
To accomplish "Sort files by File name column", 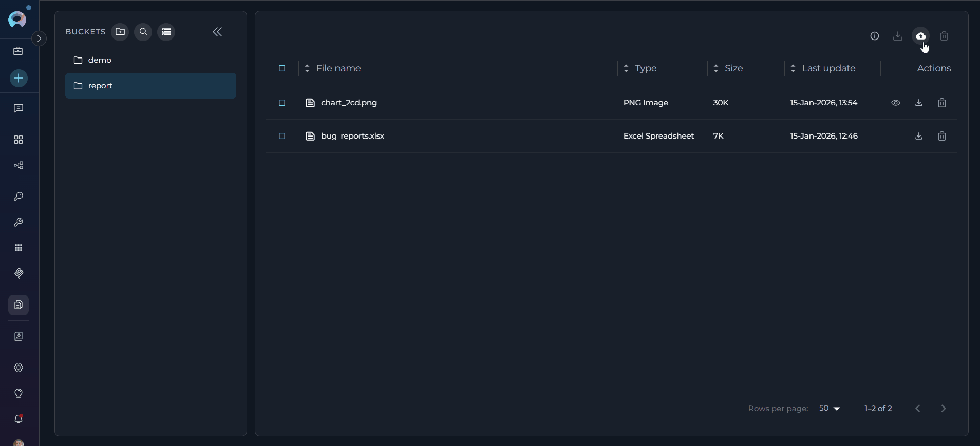I will (338, 68).
